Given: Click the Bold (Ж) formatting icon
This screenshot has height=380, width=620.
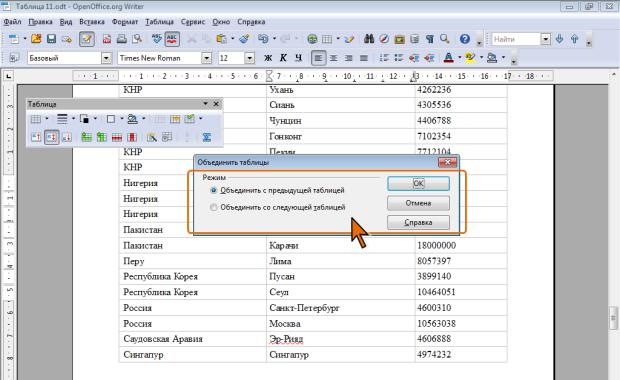Looking at the screenshot, I should (x=268, y=58).
